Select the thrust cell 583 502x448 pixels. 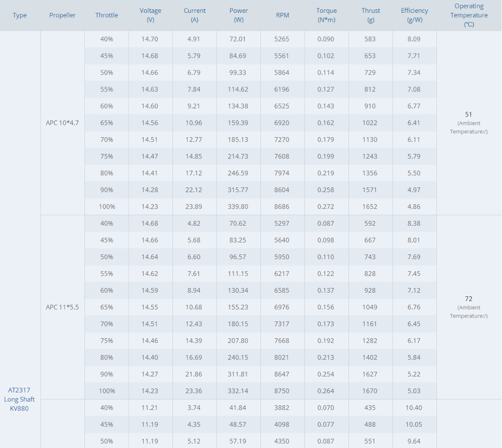point(370,39)
